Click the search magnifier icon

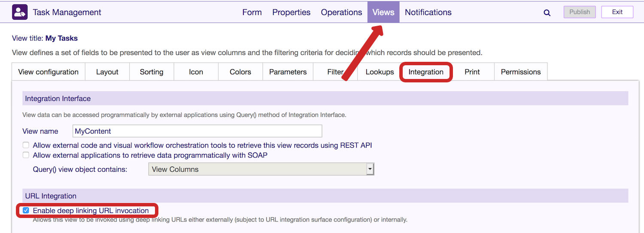click(x=547, y=12)
